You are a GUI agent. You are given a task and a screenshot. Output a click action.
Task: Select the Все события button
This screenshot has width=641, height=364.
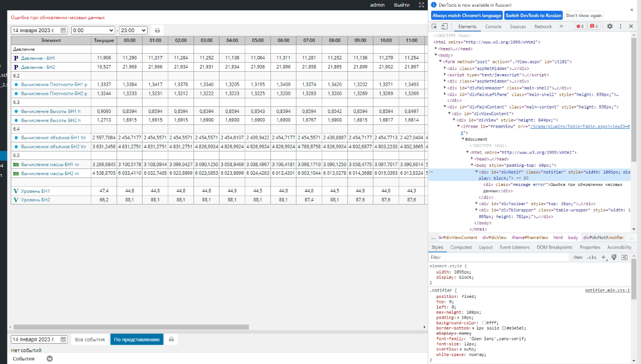coord(89,340)
